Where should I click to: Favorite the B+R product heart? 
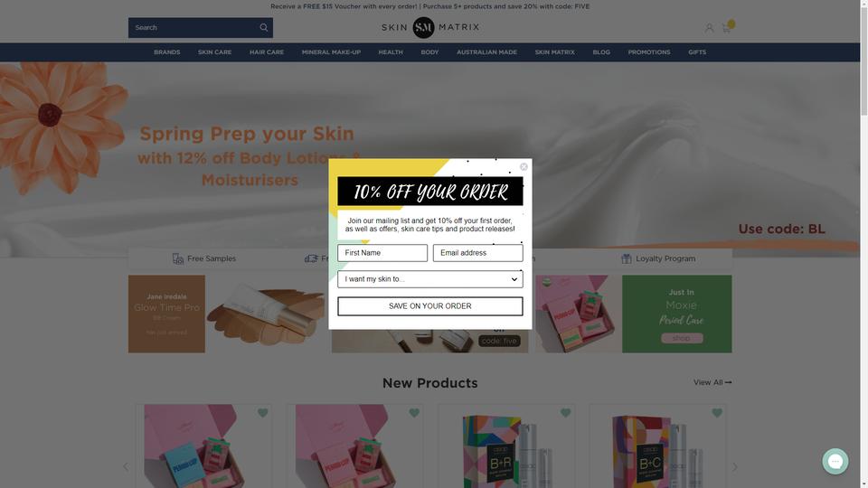[565, 413]
